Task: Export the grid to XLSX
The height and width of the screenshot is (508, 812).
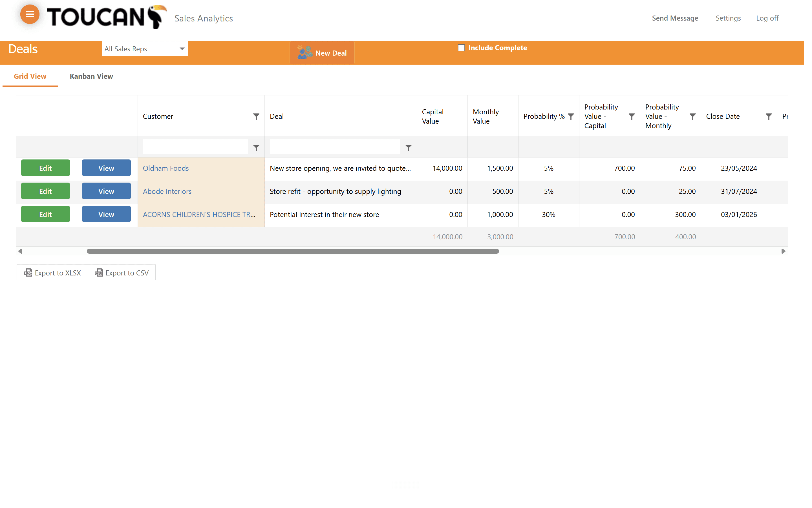Action: point(52,272)
